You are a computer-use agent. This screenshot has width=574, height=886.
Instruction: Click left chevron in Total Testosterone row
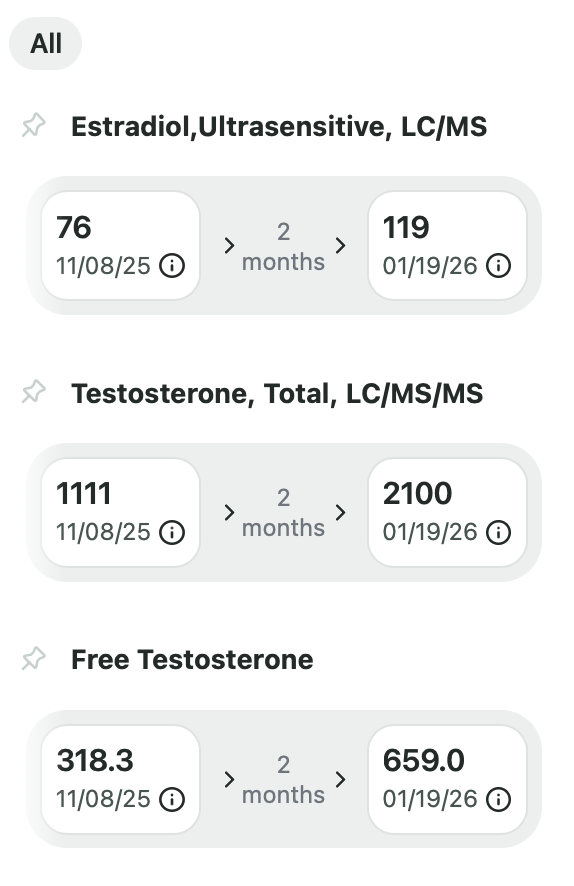229,513
